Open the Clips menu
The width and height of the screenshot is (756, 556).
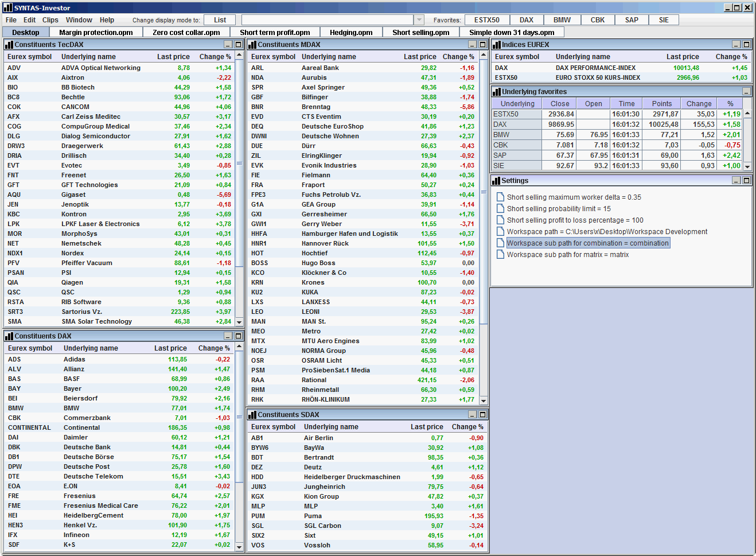pyautogui.click(x=50, y=20)
